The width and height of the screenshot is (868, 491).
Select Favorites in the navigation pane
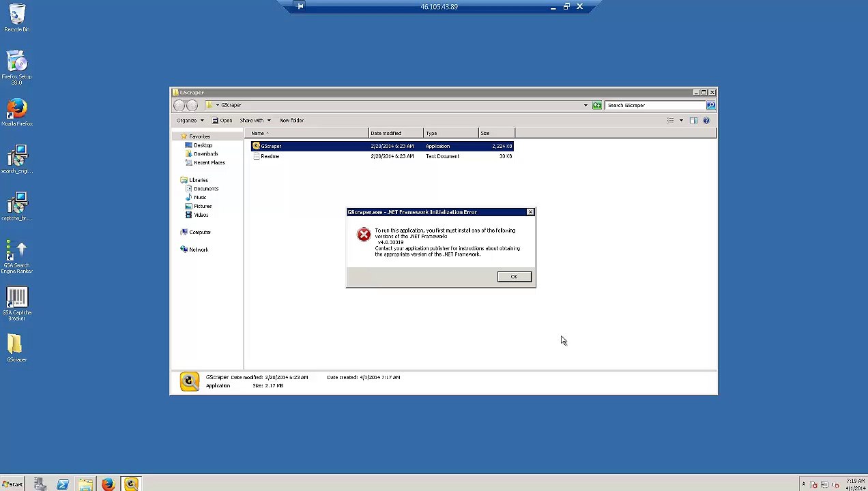coord(199,136)
